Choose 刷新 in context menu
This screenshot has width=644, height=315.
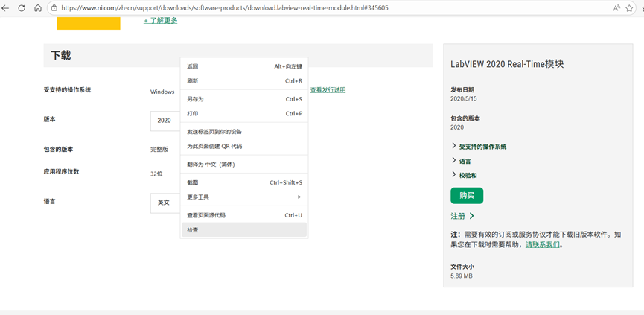(244, 81)
